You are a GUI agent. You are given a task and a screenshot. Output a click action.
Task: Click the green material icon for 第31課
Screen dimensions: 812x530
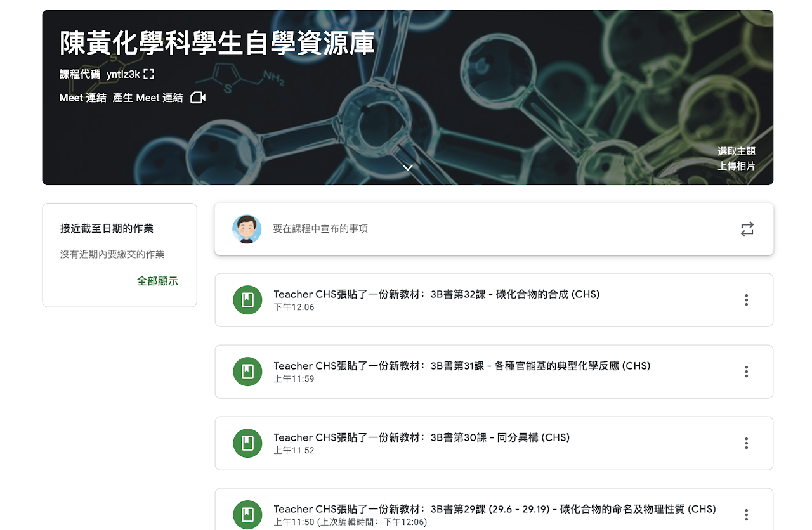point(247,372)
